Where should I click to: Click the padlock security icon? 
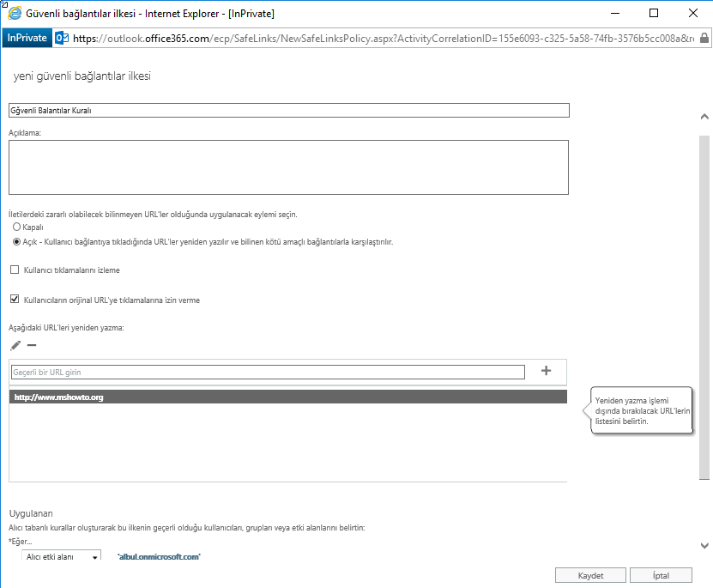coord(704,39)
